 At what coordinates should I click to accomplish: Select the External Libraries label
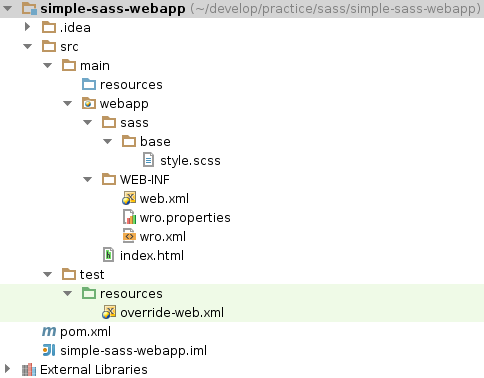(94, 370)
